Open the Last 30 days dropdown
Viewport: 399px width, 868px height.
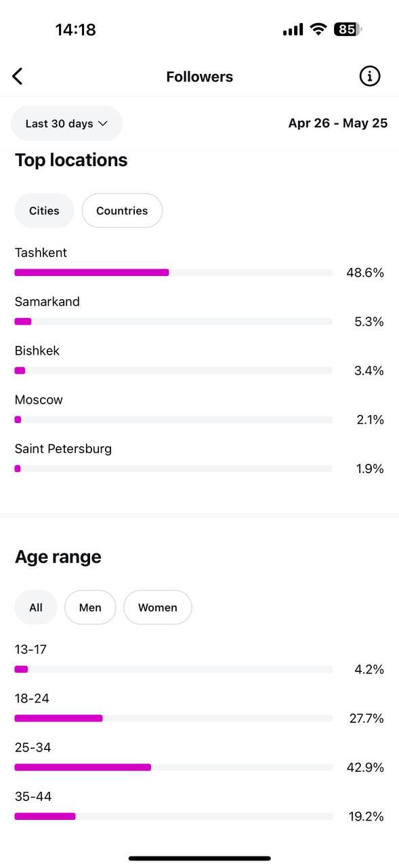(x=66, y=123)
